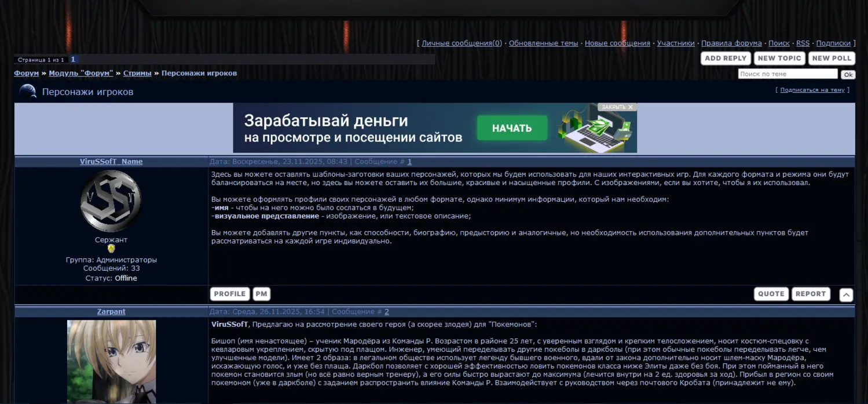Click Подписаться на тему link
This screenshot has width=868, height=404.
pos(812,90)
